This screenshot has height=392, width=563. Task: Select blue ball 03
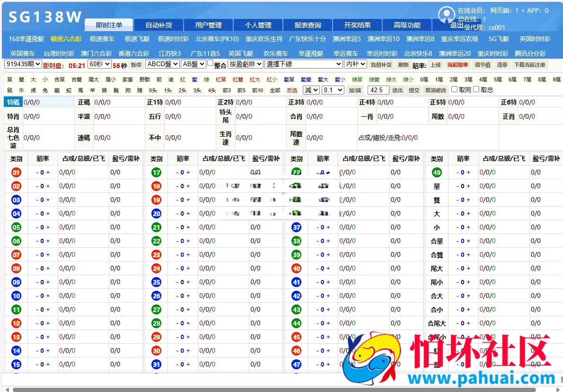click(16, 200)
